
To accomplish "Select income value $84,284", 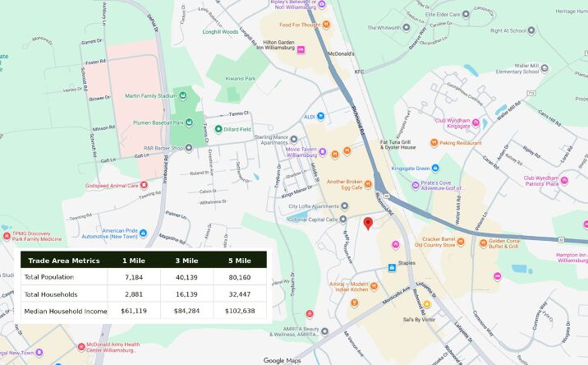I will tap(186, 311).
